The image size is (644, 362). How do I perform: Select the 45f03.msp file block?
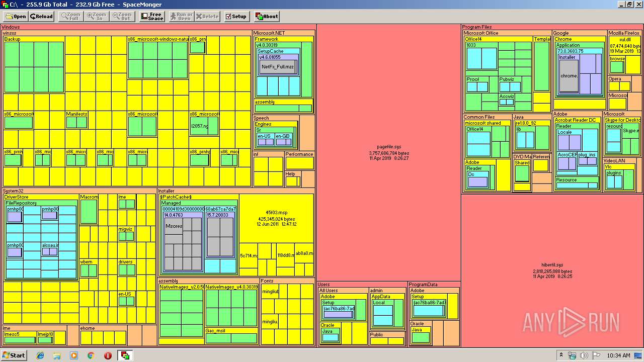(x=276, y=219)
